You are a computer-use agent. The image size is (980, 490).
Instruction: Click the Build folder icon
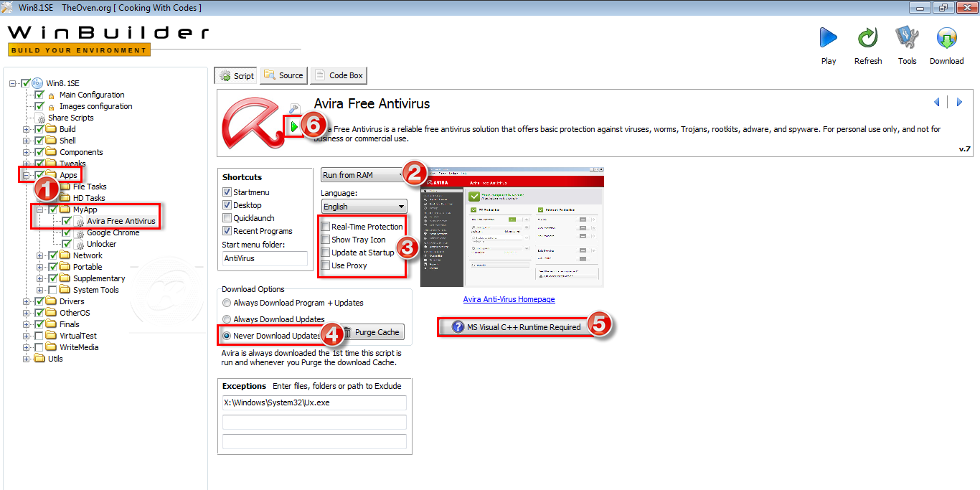[x=51, y=129]
